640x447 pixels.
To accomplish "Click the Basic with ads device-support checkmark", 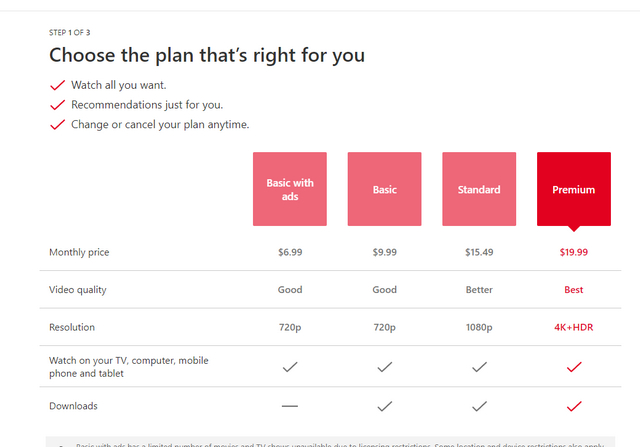I will (x=290, y=367).
